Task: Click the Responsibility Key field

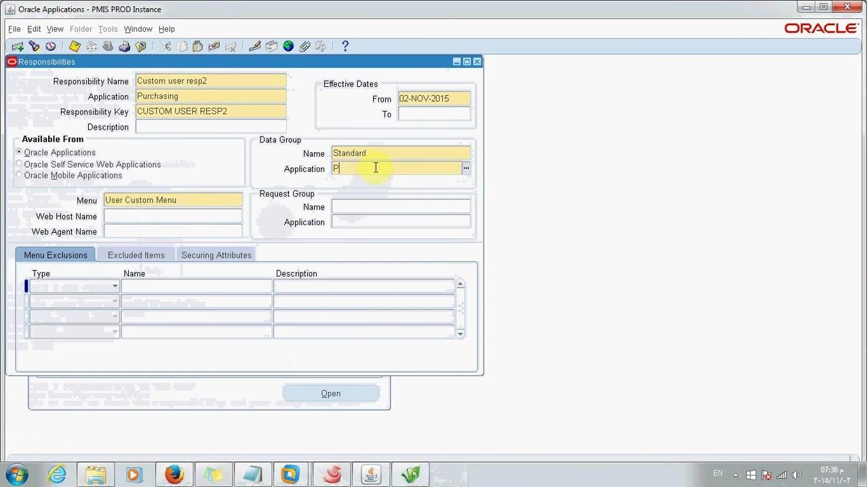Action: [211, 111]
